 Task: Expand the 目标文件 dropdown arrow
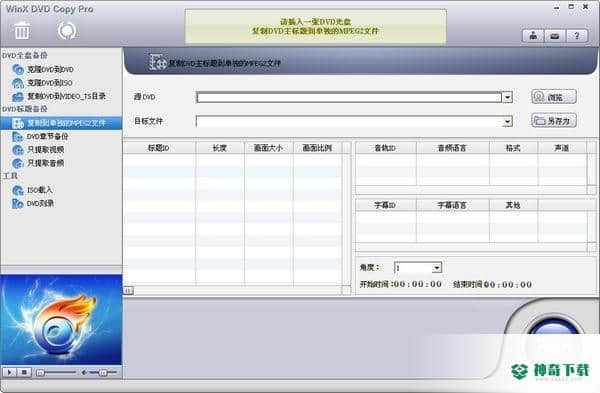click(x=507, y=122)
